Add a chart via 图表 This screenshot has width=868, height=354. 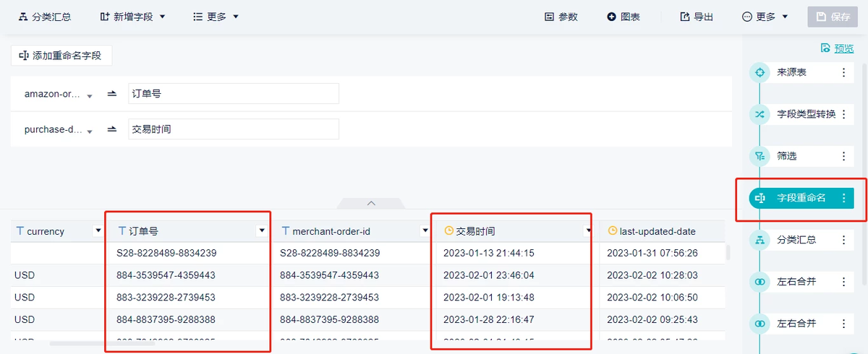(624, 17)
